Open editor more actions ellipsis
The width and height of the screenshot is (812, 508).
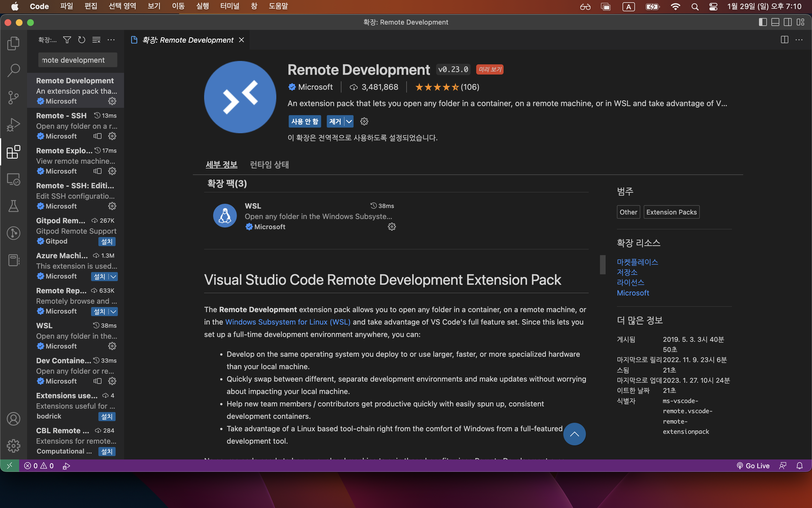pyautogui.click(x=799, y=40)
